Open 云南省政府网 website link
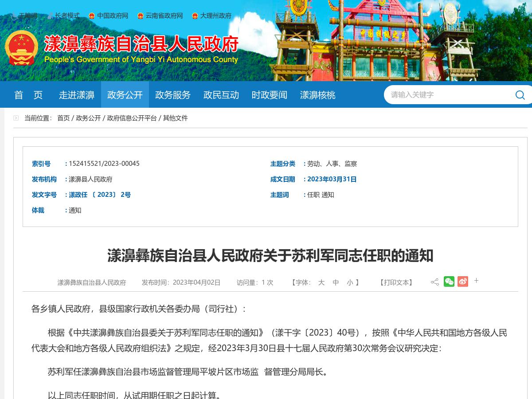 (164, 16)
